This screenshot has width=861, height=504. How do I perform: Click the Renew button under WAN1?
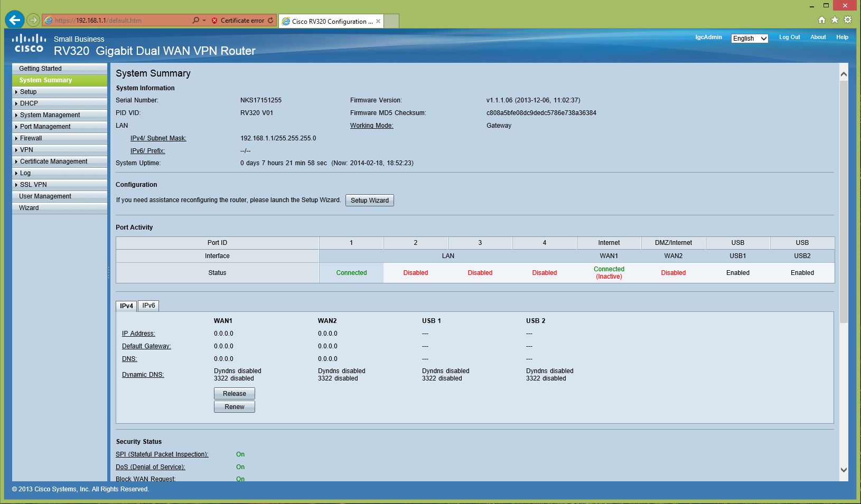(235, 407)
